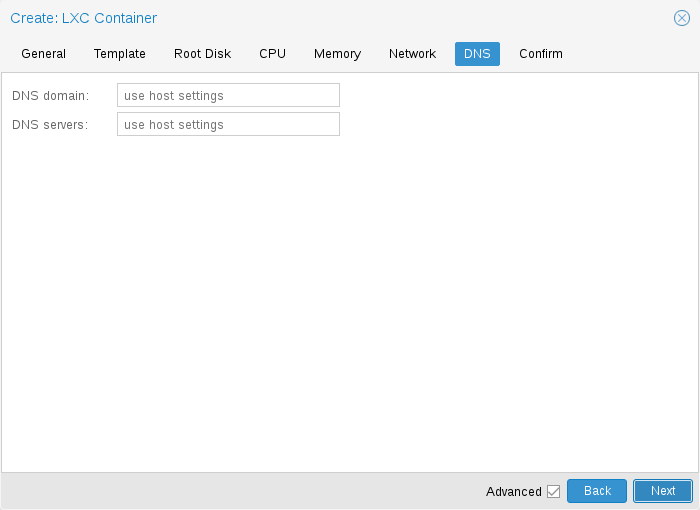
Task: Select the CPU tab
Action: (272, 54)
